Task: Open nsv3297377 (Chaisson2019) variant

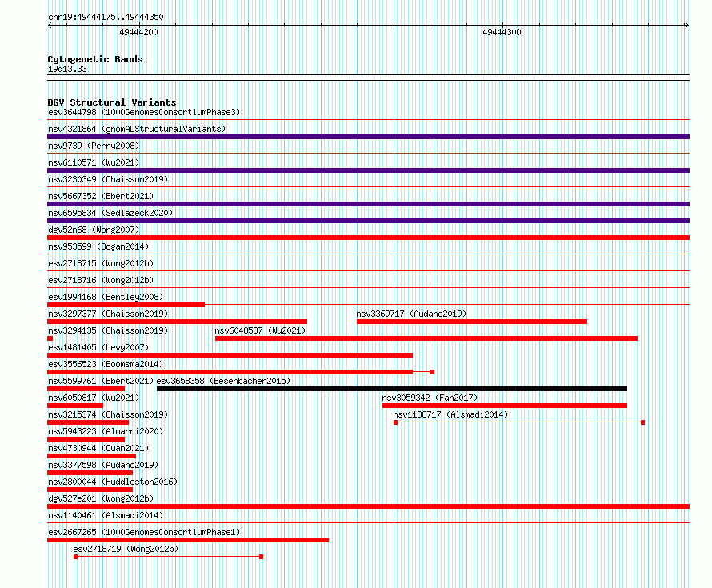Action: pos(108,314)
